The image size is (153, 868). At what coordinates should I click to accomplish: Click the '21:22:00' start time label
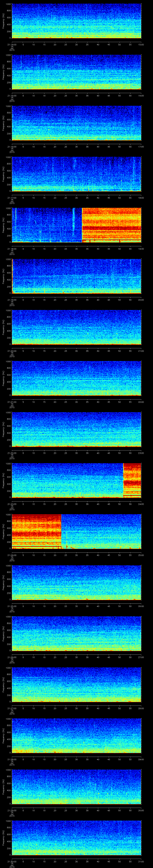click(x=12, y=453)
